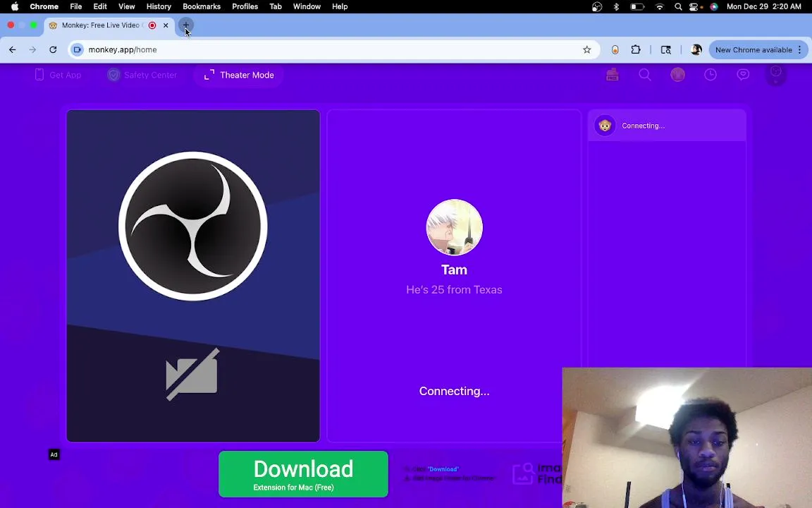The image size is (812, 508).
Task: Open a new tab with the plus button
Action: (x=185, y=25)
